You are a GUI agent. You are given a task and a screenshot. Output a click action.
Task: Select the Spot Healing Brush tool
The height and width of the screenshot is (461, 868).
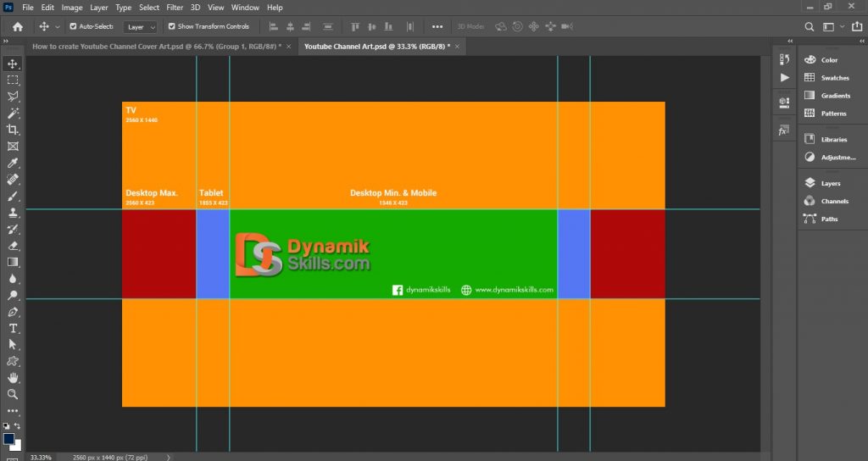[x=13, y=180]
